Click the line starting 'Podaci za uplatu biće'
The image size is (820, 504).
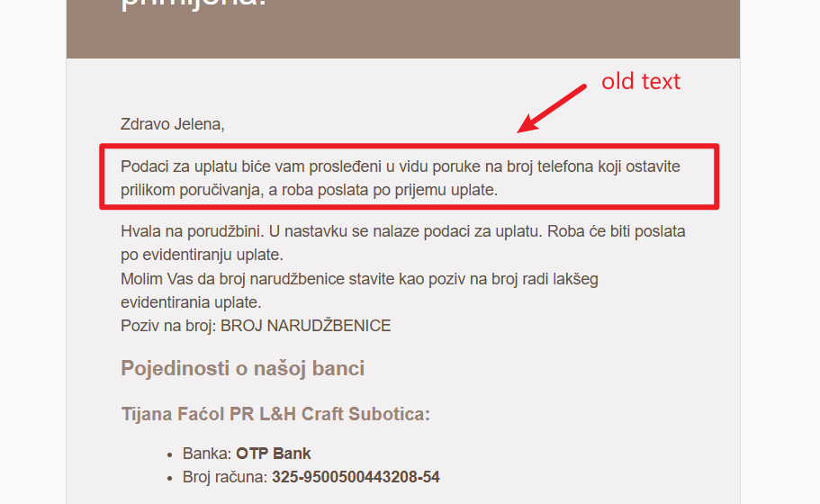(x=401, y=166)
